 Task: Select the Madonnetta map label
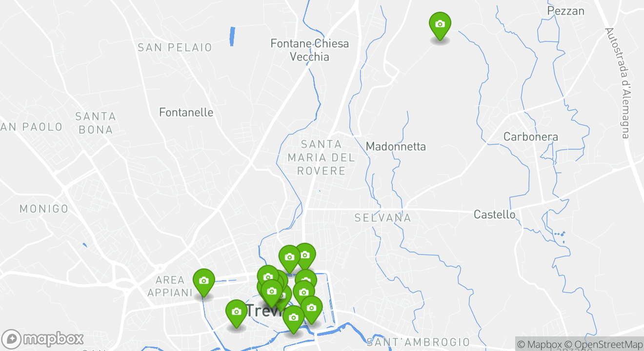point(396,146)
